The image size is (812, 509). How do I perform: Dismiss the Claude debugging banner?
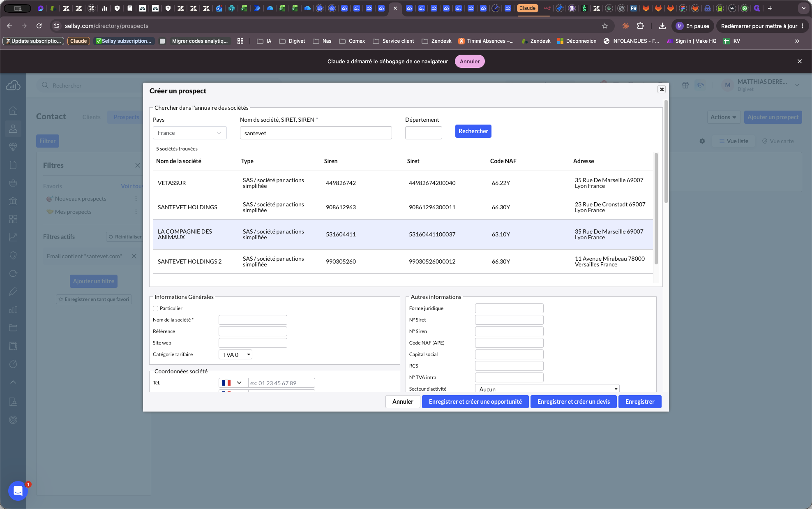[800, 61]
